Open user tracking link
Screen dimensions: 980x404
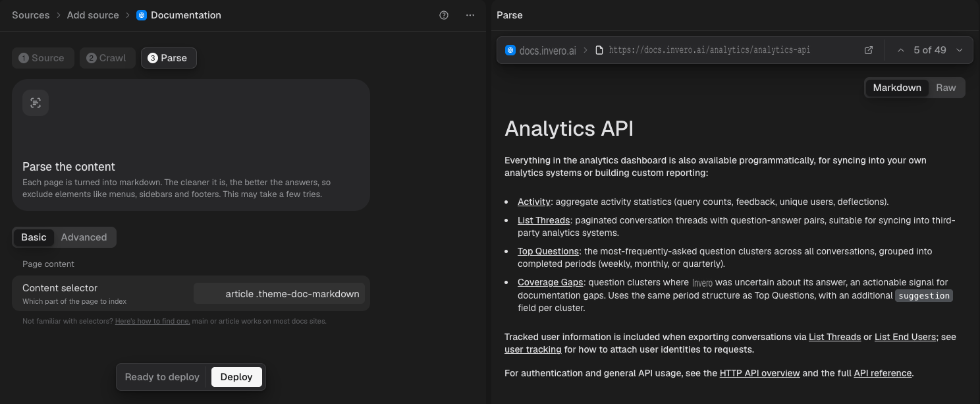tap(533, 349)
